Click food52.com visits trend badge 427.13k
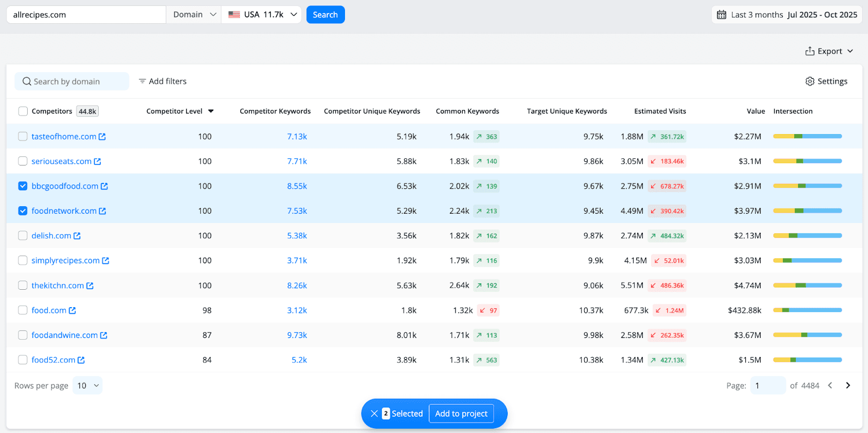This screenshot has height=433, width=868. 667,360
